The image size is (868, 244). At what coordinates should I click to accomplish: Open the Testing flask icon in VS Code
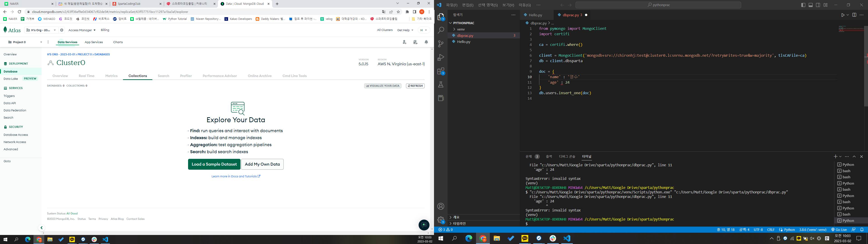441,84
